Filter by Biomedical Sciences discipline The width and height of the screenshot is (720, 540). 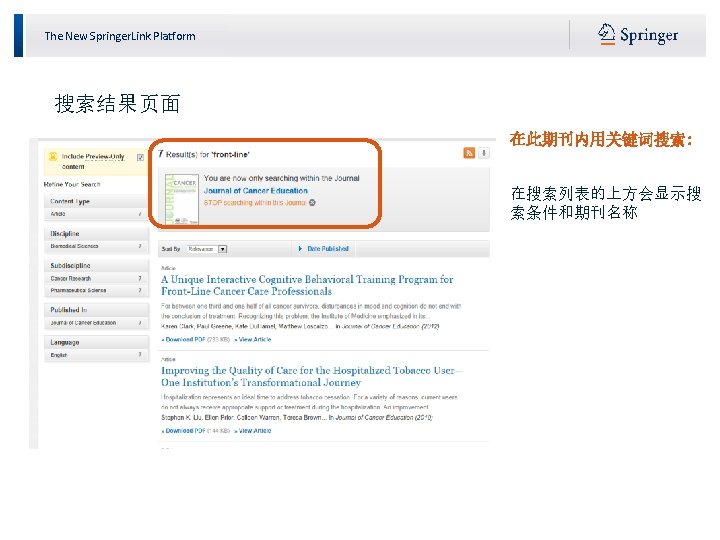point(96,246)
